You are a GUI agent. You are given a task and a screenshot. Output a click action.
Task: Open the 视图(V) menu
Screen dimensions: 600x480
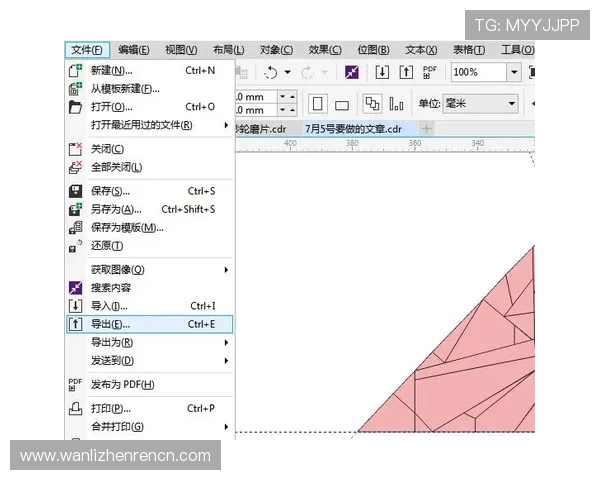[181, 50]
